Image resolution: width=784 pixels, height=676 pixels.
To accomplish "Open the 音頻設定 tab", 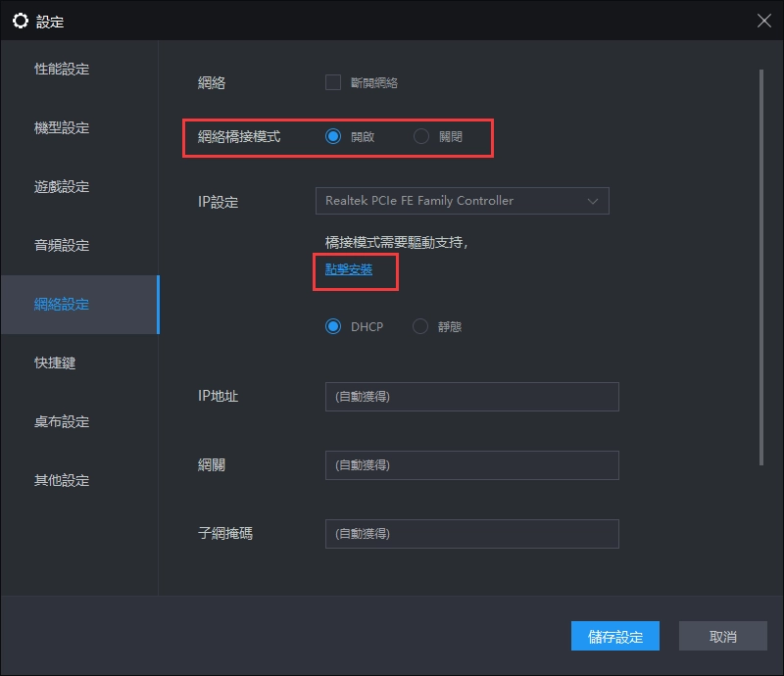I will [x=62, y=246].
